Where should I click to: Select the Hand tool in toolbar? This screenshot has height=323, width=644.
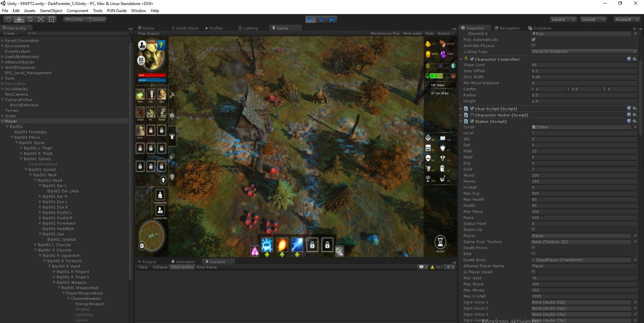pos(8,19)
